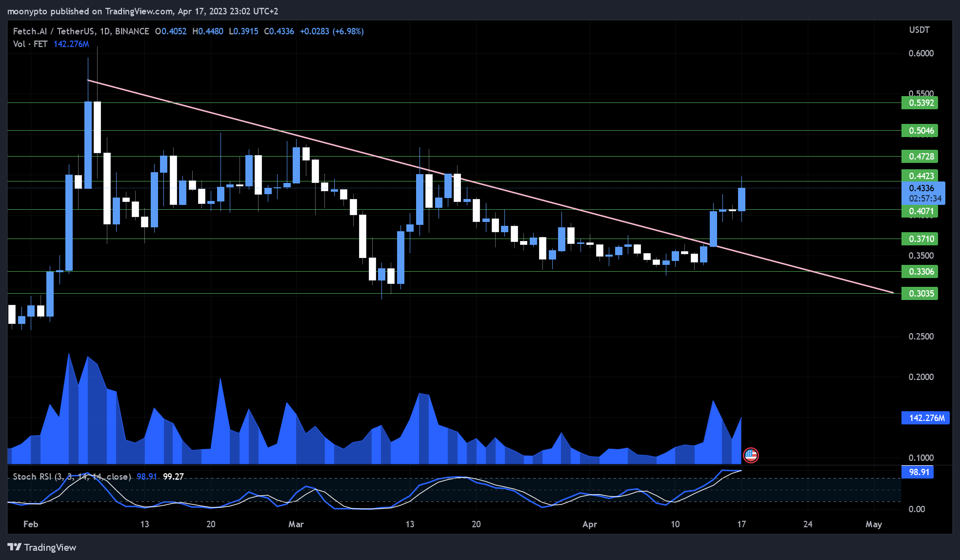Screen dimensions: 960x560
Task: Click the US flag economic event icon
Action: coord(751,456)
